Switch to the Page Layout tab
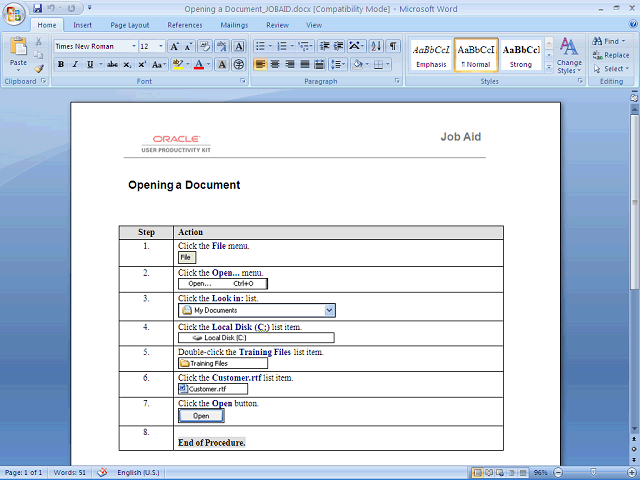640x480 pixels. coord(130,25)
